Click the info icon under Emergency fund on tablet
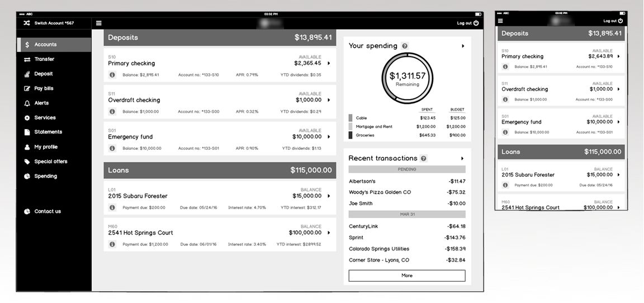This screenshot has height=303, width=644. pos(112,148)
